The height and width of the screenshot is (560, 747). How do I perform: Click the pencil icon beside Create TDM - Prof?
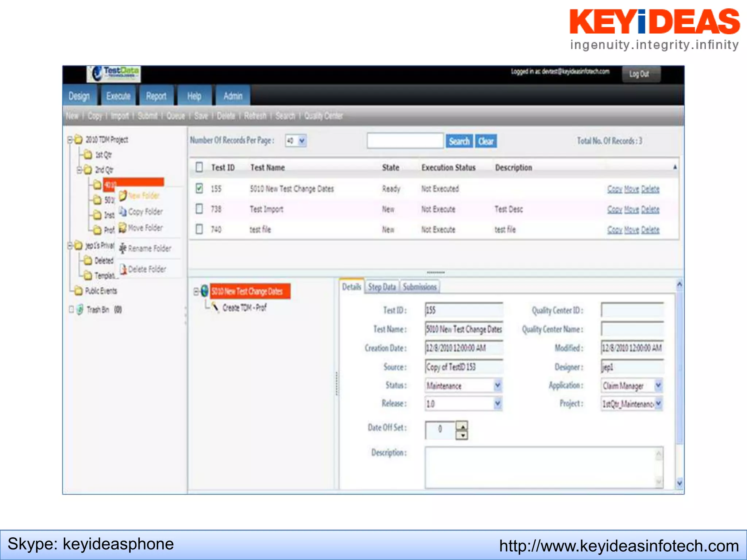216,308
